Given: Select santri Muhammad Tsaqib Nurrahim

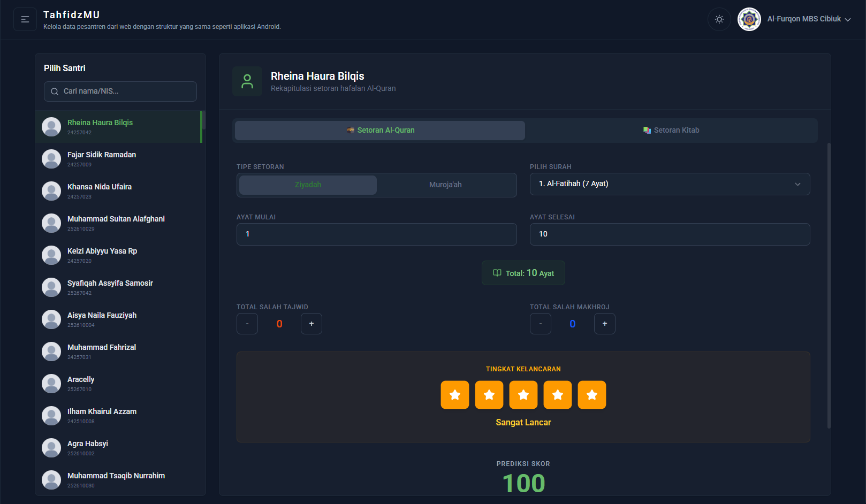Looking at the screenshot, I should tap(119, 479).
